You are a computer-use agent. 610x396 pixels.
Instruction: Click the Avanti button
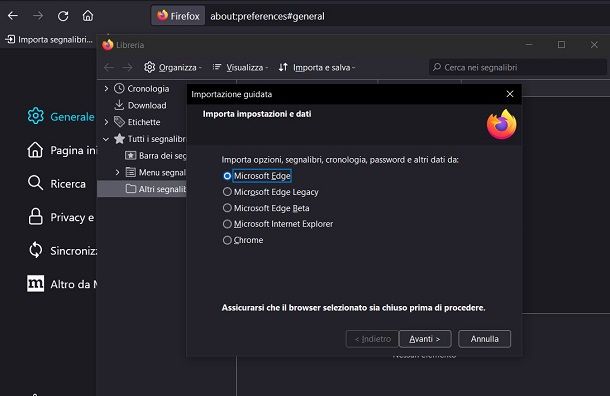pyautogui.click(x=425, y=339)
